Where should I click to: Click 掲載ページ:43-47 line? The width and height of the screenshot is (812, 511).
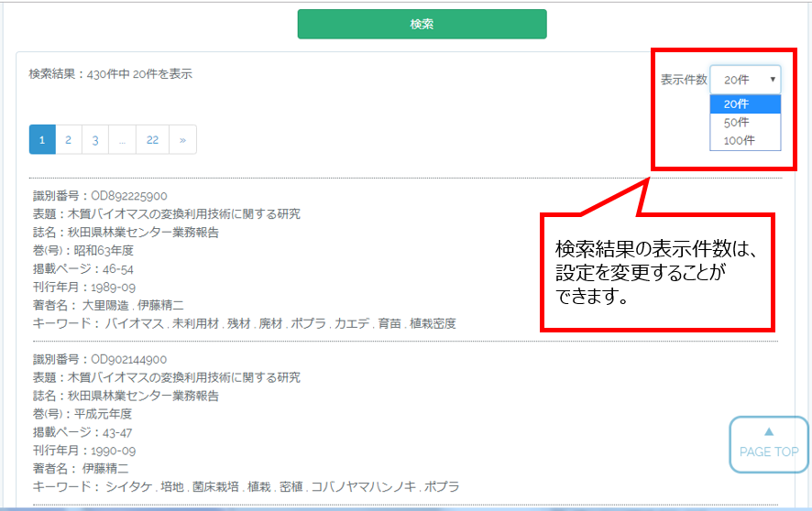82,432
